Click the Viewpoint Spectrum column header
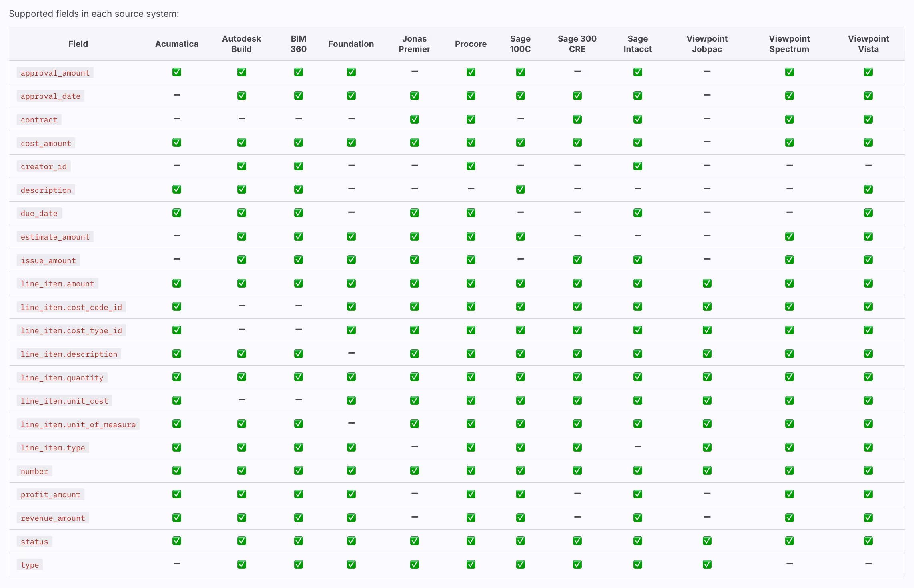914x588 pixels. click(x=790, y=44)
